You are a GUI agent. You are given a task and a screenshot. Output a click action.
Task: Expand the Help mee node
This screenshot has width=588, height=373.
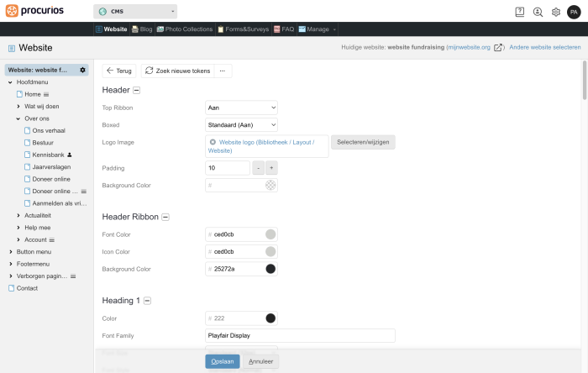click(x=18, y=228)
